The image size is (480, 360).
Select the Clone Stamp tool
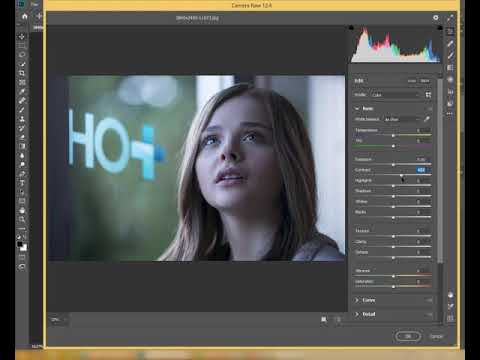coord(22,119)
